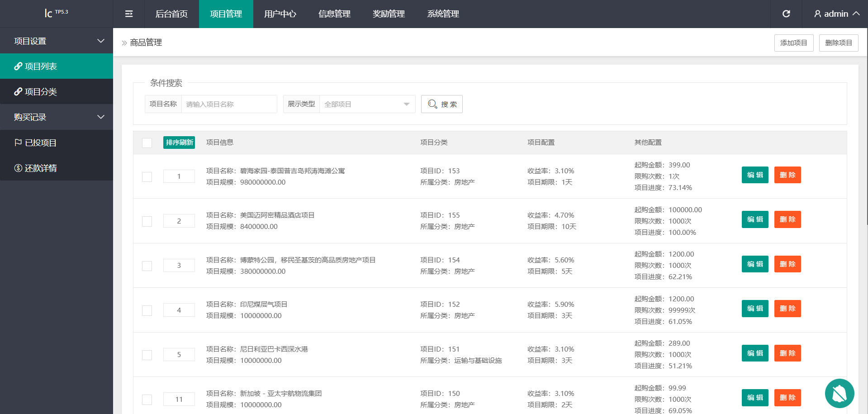Delete the 美国迈阿密精品酒店项目 row
This screenshot has height=414, width=868.
click(787, 219)
